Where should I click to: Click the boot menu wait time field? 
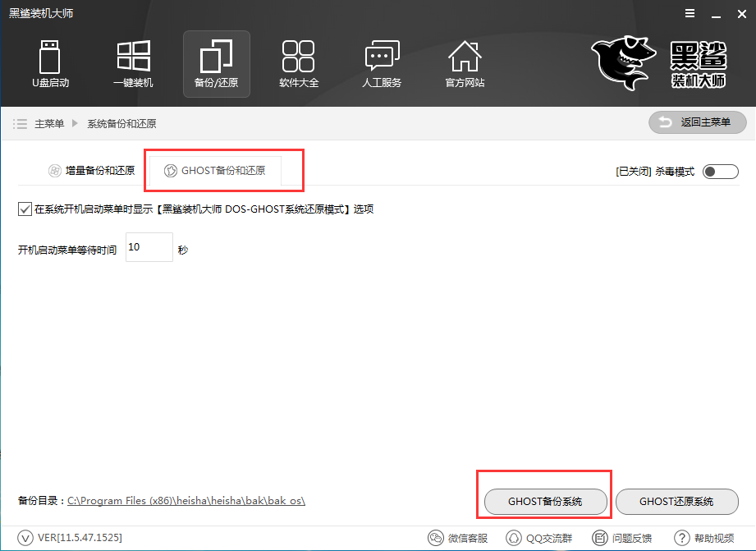click(149, 247)
